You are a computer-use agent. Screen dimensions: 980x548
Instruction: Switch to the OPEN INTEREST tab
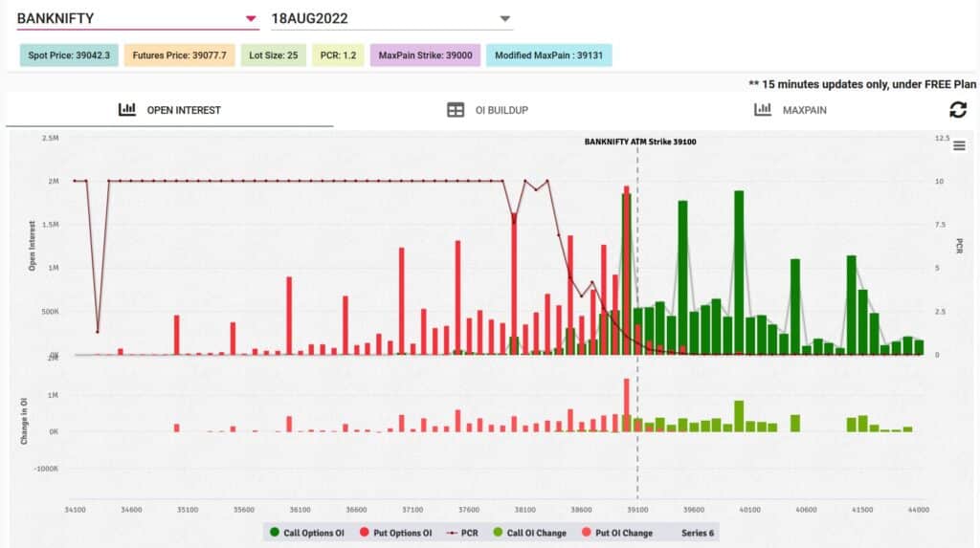pos(169,110)
